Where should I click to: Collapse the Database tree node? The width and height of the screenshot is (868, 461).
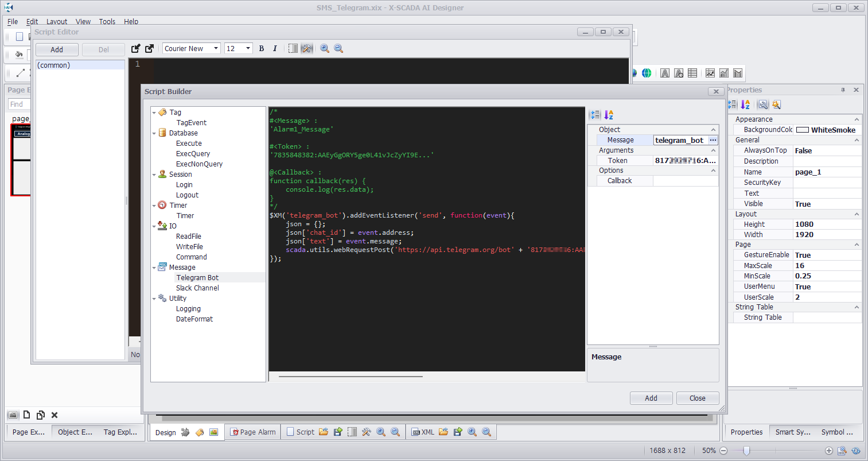tap(154, 133)
